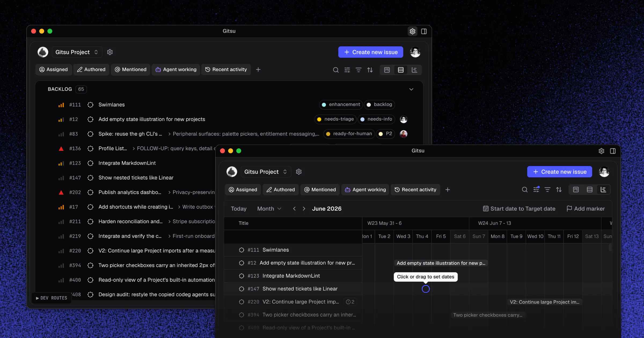Switch to list view in back window

401,70
